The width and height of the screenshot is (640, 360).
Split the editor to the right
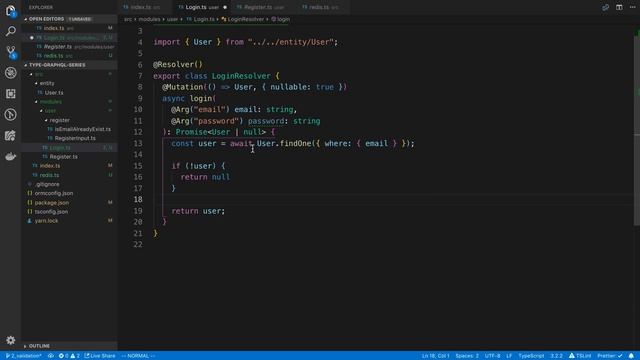[x=619, y=7]
